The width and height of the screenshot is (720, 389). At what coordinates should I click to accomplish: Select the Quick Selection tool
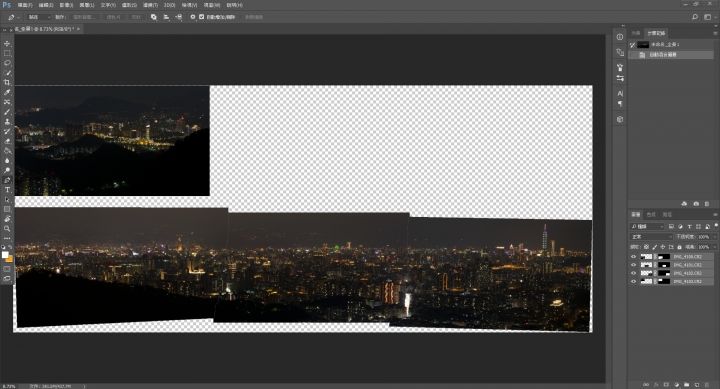7,73
